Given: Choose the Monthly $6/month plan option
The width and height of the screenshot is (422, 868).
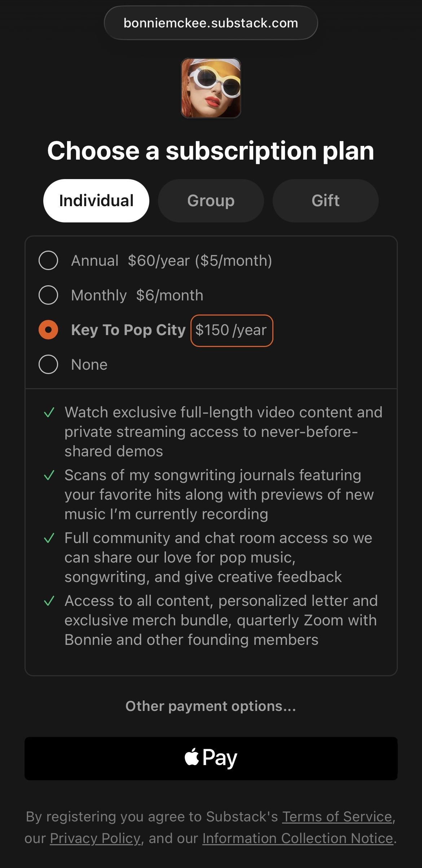Looking at the screenshot, I should 48,295.
